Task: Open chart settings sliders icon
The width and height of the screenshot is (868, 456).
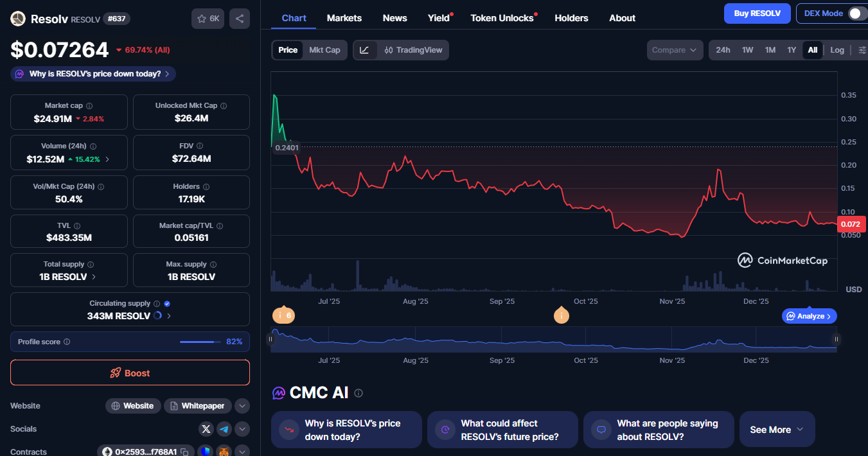Action: [862, 50]
